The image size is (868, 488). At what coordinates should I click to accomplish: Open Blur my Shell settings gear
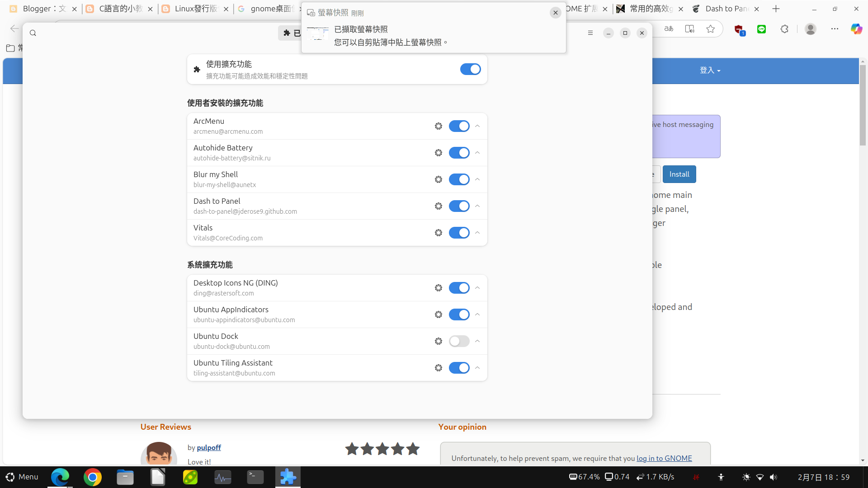[438, 179]
